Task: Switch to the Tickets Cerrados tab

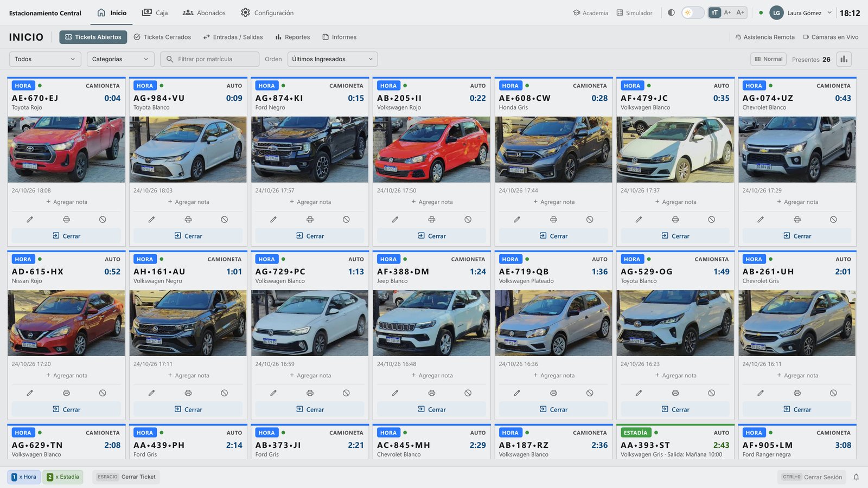Action: point(162,37)
